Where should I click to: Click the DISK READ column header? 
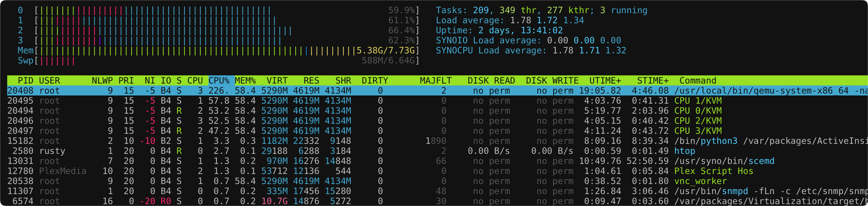491,81
